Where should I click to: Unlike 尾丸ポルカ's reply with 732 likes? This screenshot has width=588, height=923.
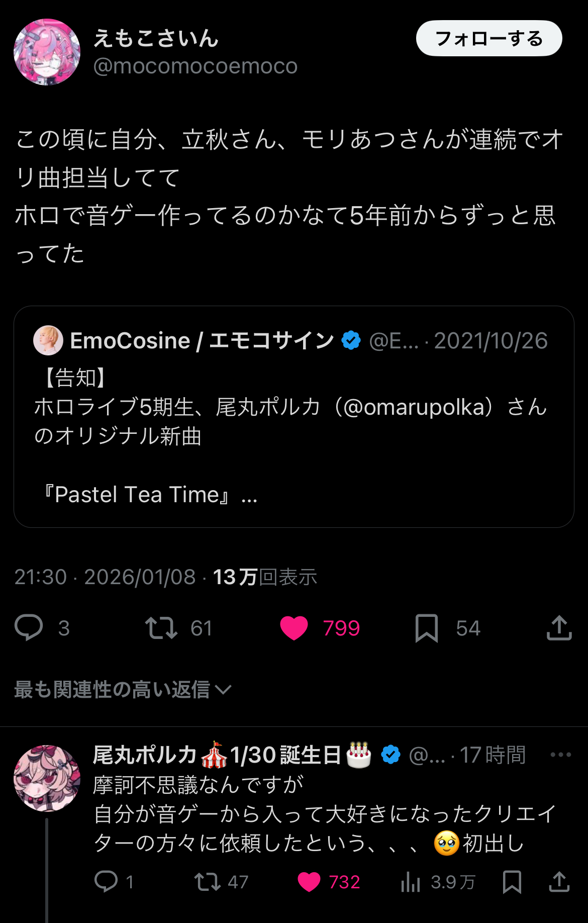[x=309, y=881]
